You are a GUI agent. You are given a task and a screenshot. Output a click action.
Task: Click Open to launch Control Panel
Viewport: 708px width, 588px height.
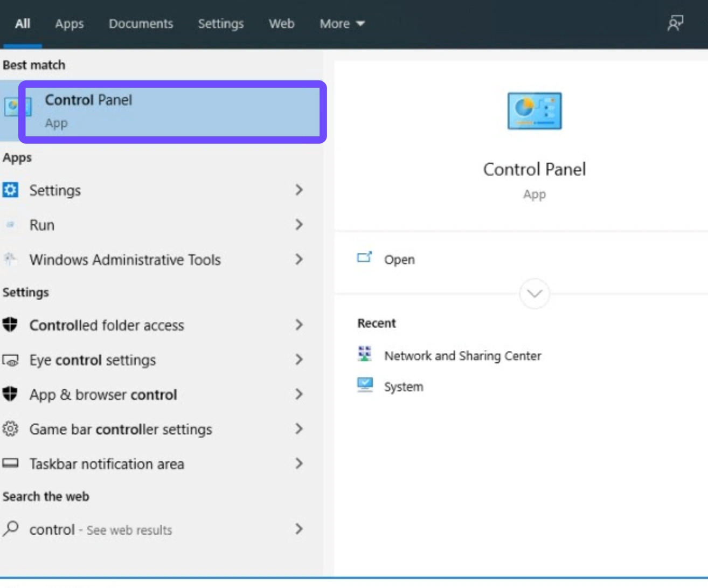(399, 259)
